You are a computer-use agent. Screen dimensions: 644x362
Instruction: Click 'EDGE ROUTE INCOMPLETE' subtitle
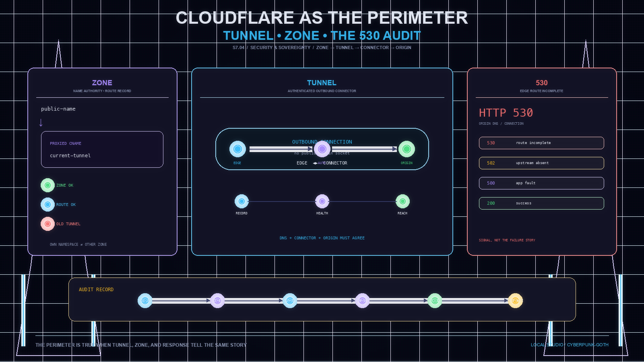[x=542, y=91]
